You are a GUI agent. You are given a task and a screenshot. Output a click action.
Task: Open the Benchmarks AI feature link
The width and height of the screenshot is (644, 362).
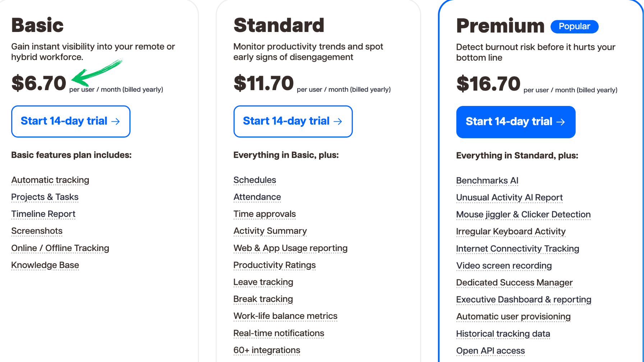click(x=487, y=181)
